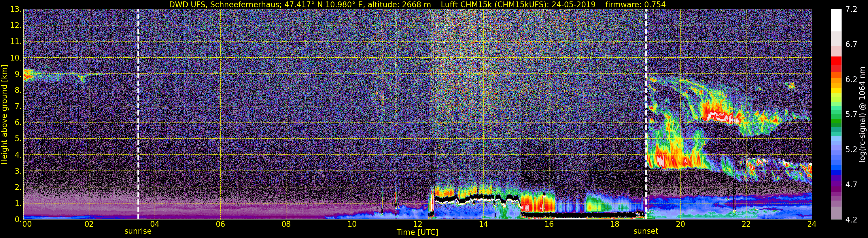The height and width of the screenshot is (238, 868).
Task: Click the height axis tick "10."
Action: pos(16,58)
